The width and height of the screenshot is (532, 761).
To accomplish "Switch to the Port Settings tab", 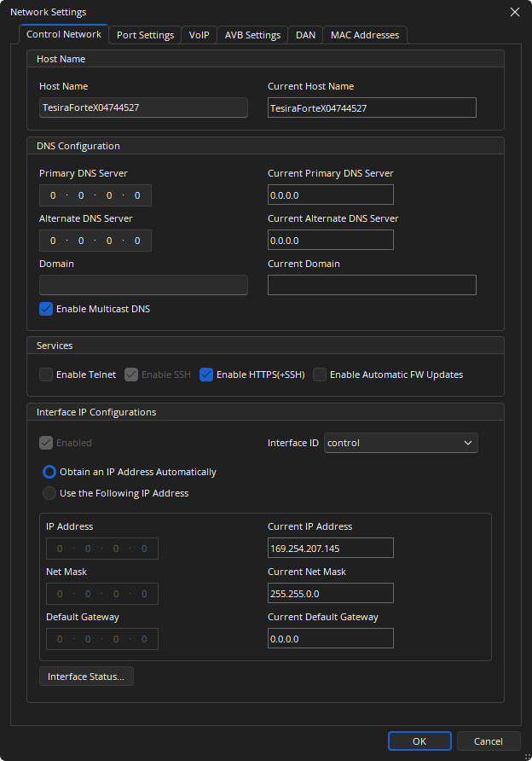I will click(x=145, y=35).
